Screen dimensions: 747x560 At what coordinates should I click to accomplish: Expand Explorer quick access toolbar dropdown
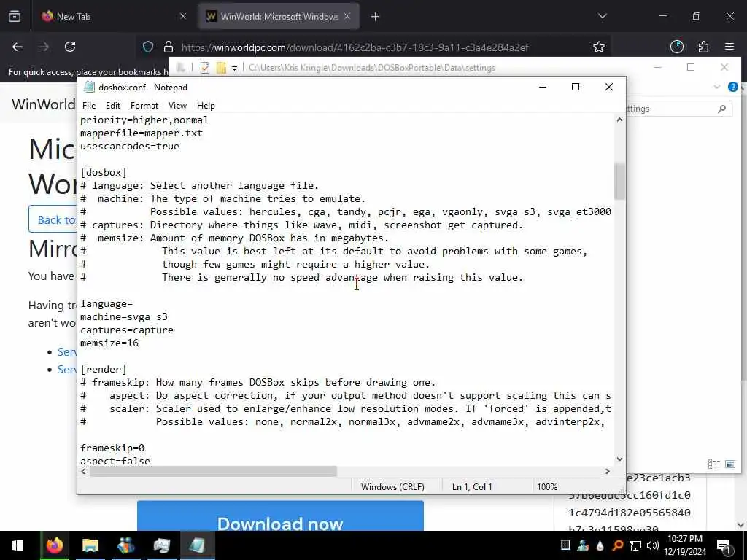(x=234, y=68)
